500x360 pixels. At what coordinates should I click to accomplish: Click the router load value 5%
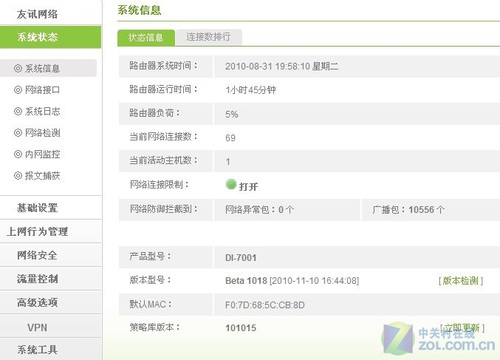point(232,114)
